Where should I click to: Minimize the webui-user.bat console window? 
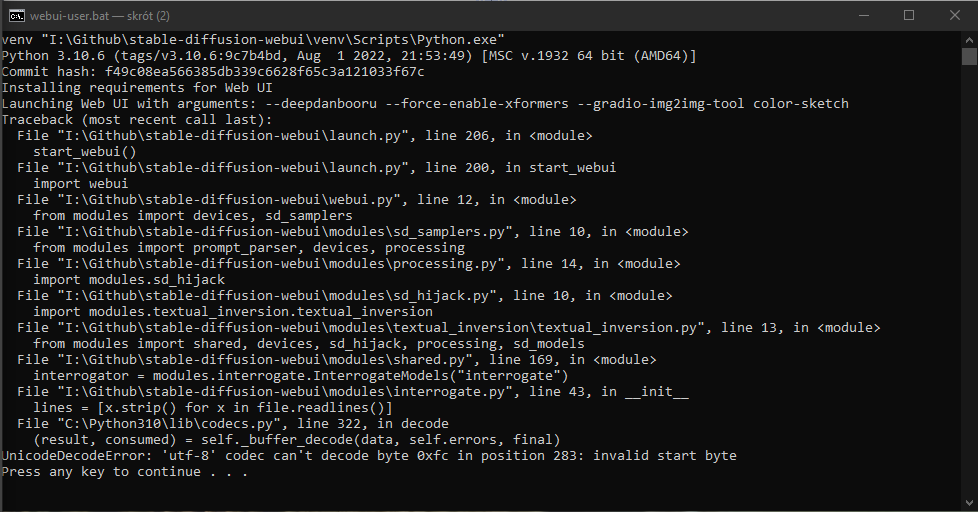click(x=864, y=16)
